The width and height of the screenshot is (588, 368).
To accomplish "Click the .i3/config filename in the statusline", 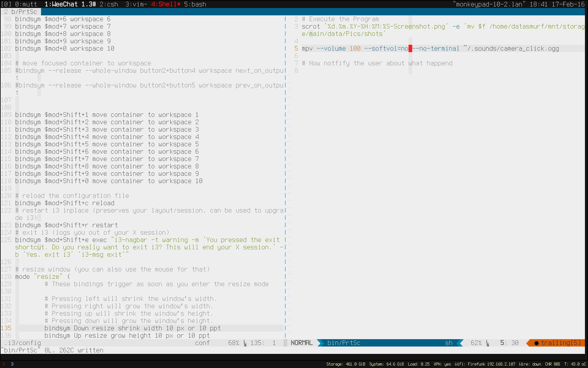I will pyautogui.click(x=22, y=343).
